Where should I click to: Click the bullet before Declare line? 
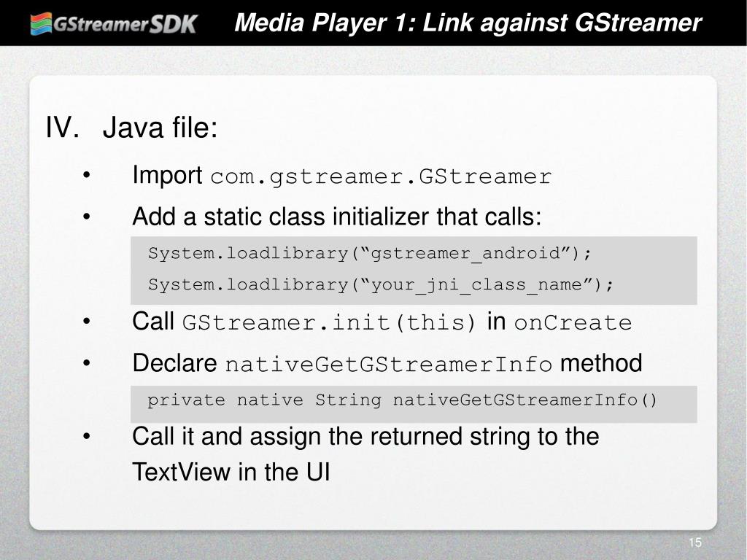click(86, 363)
